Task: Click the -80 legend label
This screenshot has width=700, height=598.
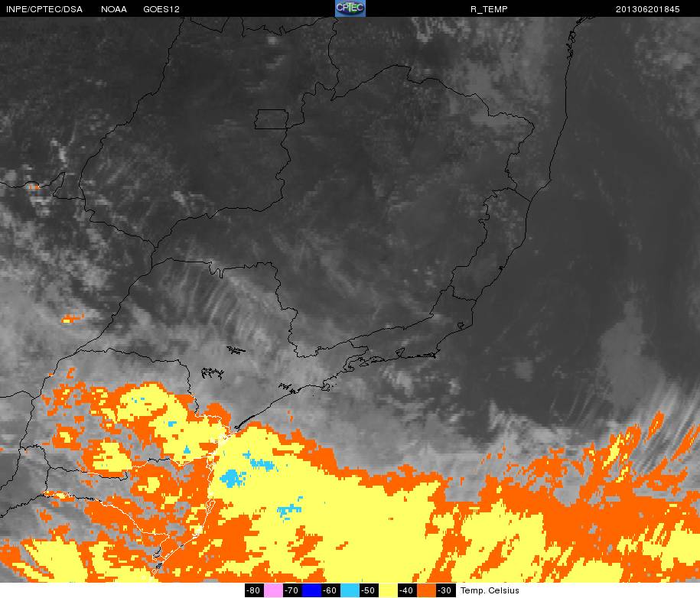Action: [255, 590]
